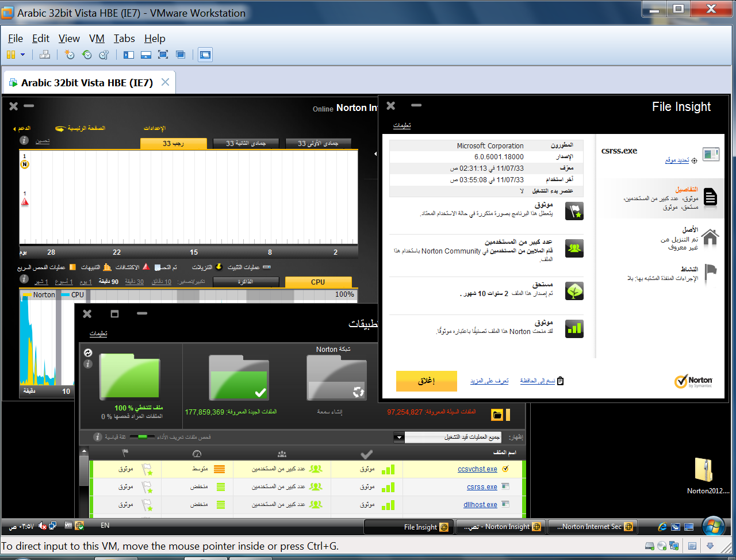Open the Origin house icon in File Insight
The height and width of the screenshot is (560, 736).
point(710,237)
